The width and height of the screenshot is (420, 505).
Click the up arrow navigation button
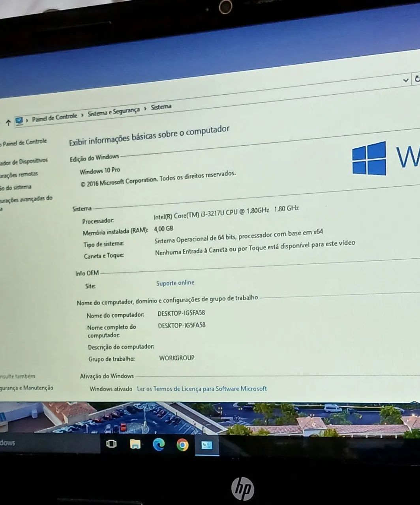click(8, 122)
